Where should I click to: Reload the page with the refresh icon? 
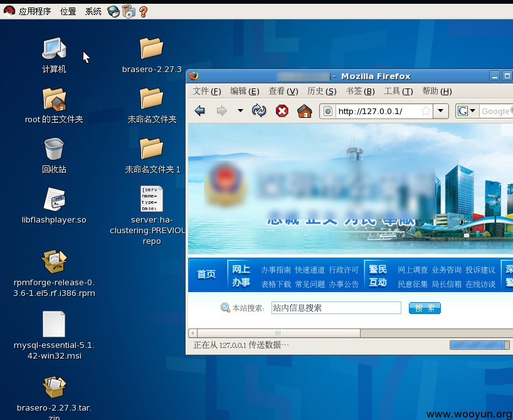259,111
